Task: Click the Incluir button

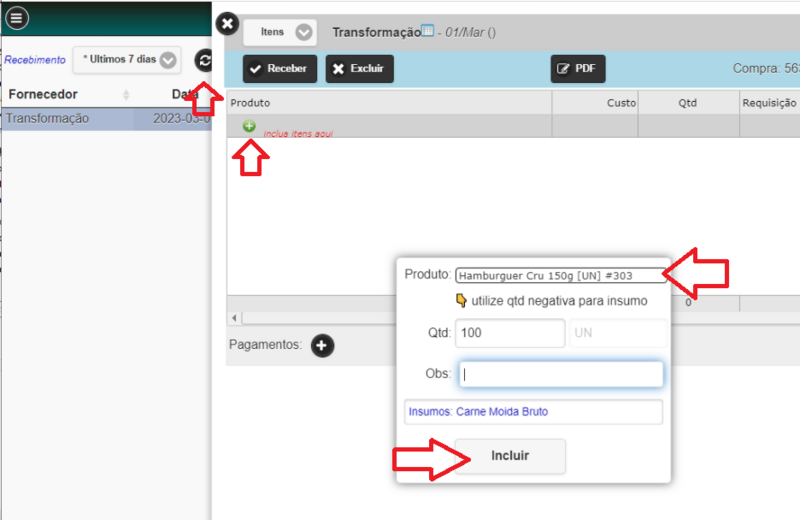Action: 510,456
